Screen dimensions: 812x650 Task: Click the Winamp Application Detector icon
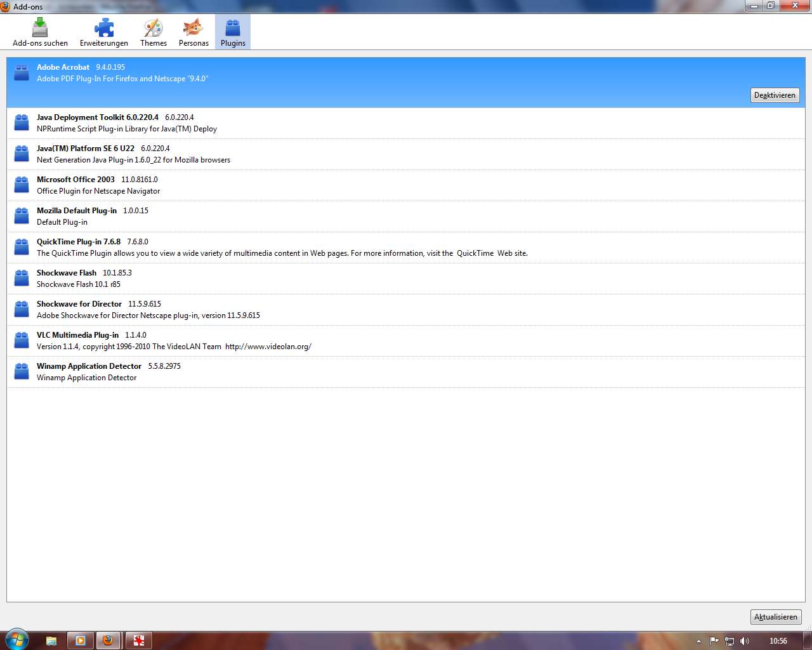pos(22,371)
